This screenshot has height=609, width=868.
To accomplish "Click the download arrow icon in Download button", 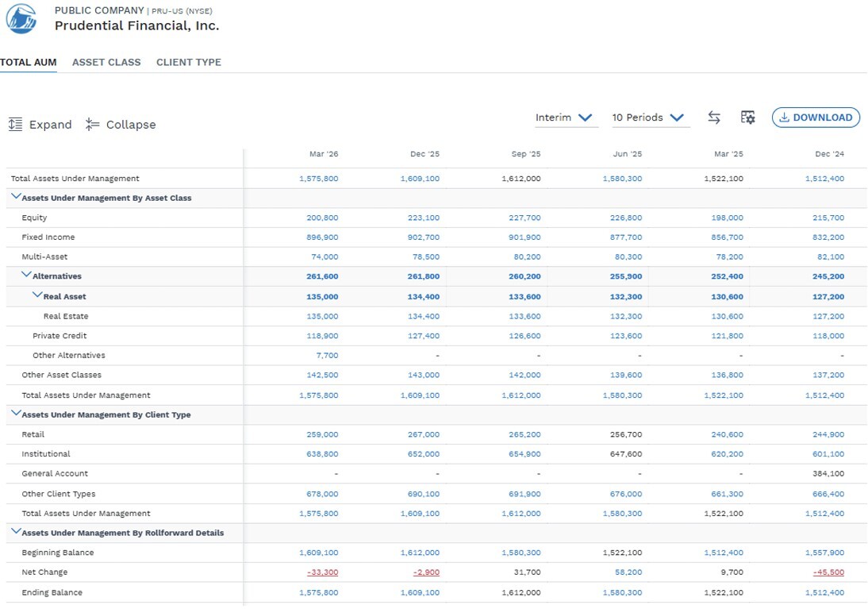I will pyautogui.click(x=784, y=118).
